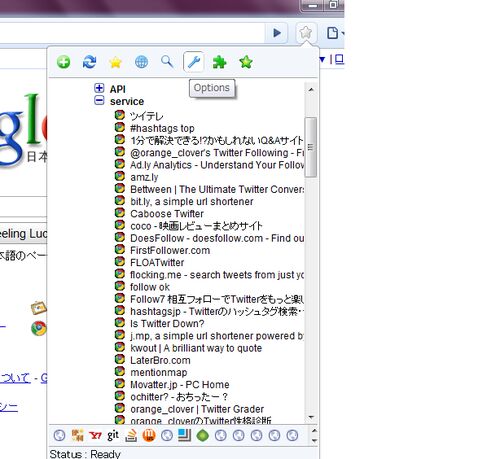Image resolution: width=500 pixels, height=459 pixels.
Task: Click the shortcut bar's down arrow
Action: (314, 440)
